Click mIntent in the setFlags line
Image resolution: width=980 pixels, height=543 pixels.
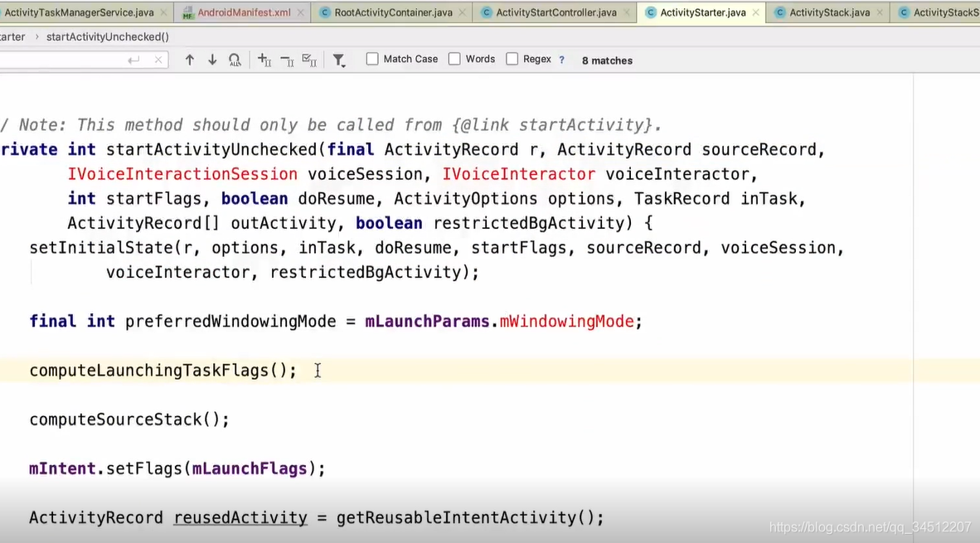(62, 468)
